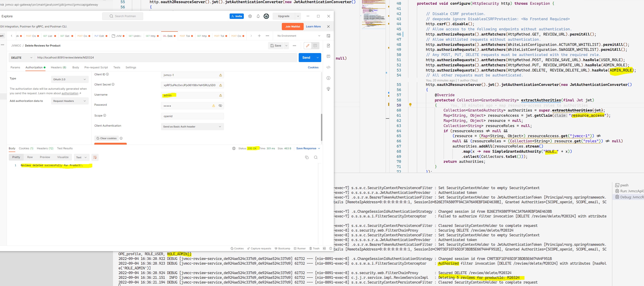Click the lightbulb icon in code gutter
Image resolution: width=644 pixels, height=286 pixels.
click(410, 105)
